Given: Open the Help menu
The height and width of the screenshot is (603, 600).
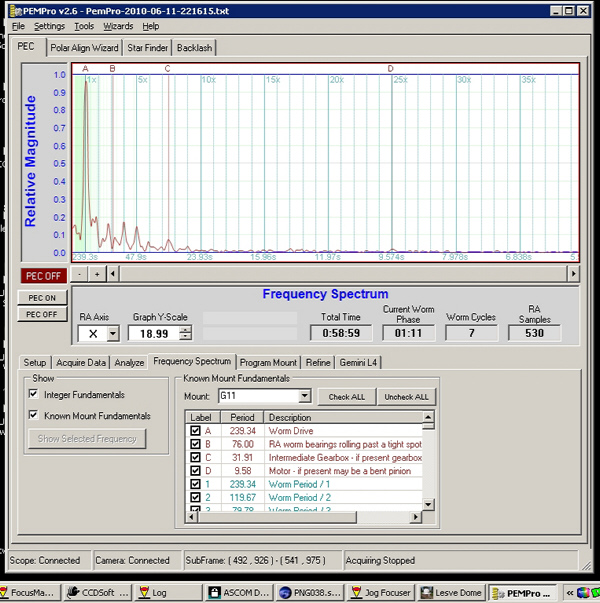Looking at the screenshot, I should click(150, 26).
